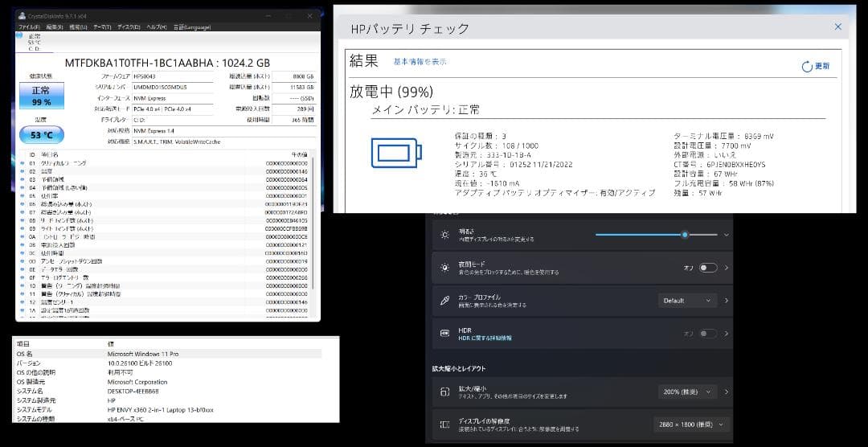Viewport: 868px width, 447px height.
Task: Click the 正常 99 % health status button
Action: click(x=42, y=96)
